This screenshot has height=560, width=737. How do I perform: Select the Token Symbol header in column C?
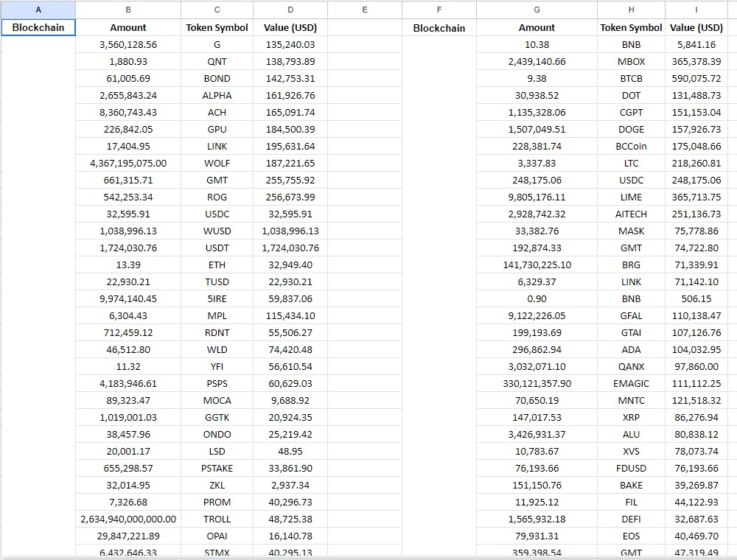click(x=217, y=27)
